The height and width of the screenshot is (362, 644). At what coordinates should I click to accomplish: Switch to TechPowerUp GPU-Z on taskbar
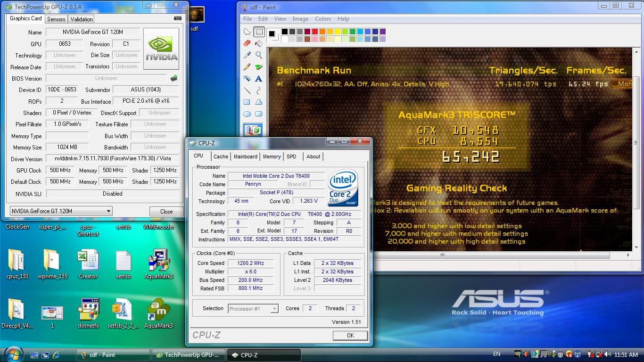click(x=188, y=355)
